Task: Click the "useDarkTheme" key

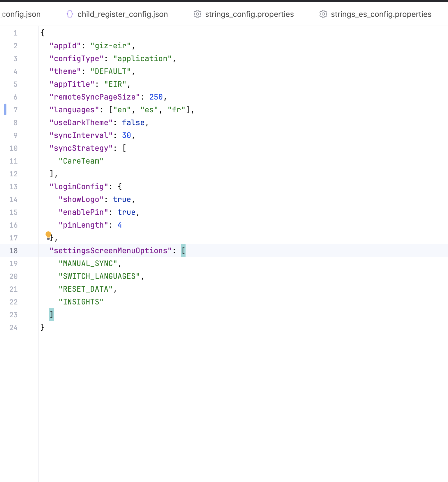Action: [x=81, y=123]
